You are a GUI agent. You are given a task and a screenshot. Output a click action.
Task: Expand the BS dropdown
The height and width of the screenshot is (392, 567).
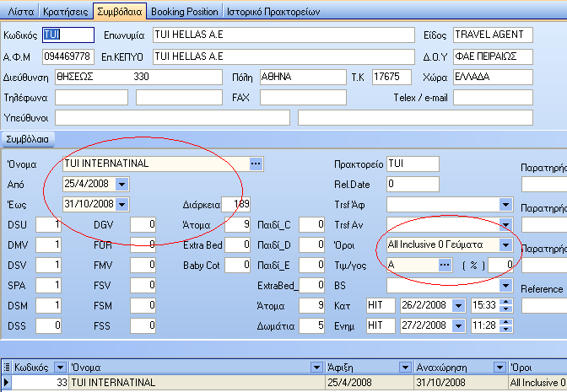coord(505,286)
